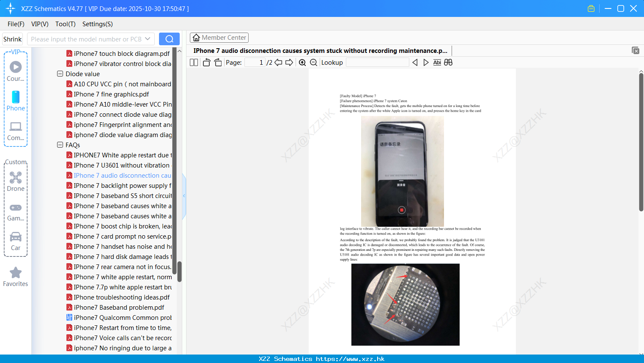Open the Car category
Viewport: 644px width, 363px height.
click(16, 241)
